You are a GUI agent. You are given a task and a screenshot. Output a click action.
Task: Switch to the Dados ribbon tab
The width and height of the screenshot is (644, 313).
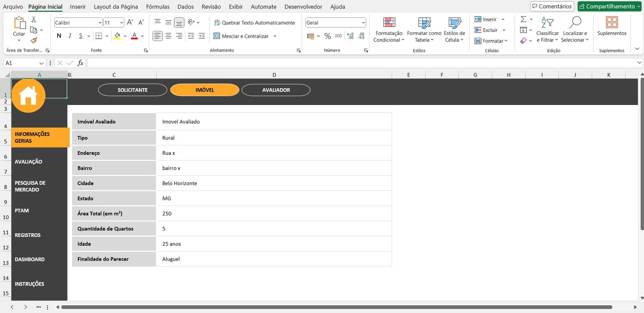tap(185, 6)
